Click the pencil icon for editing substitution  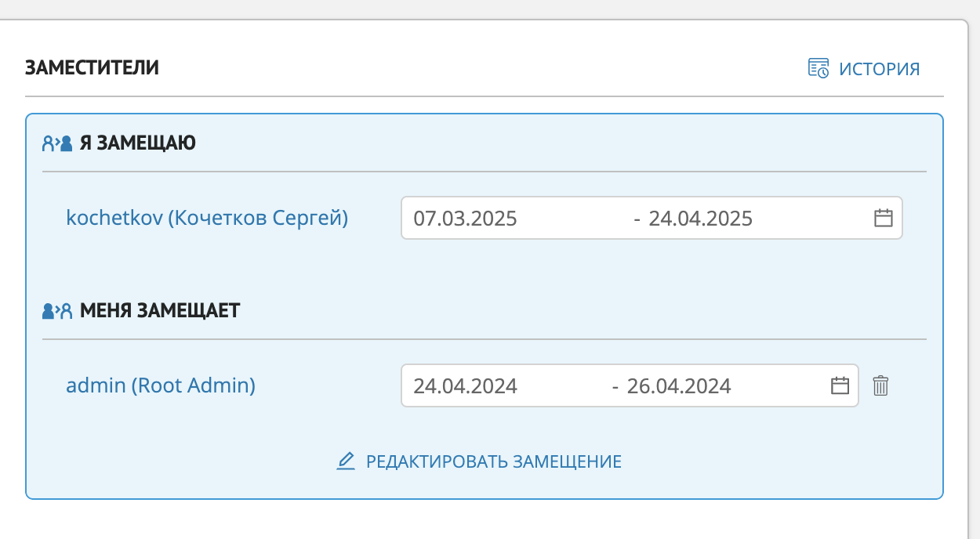(x=346, y=461)
